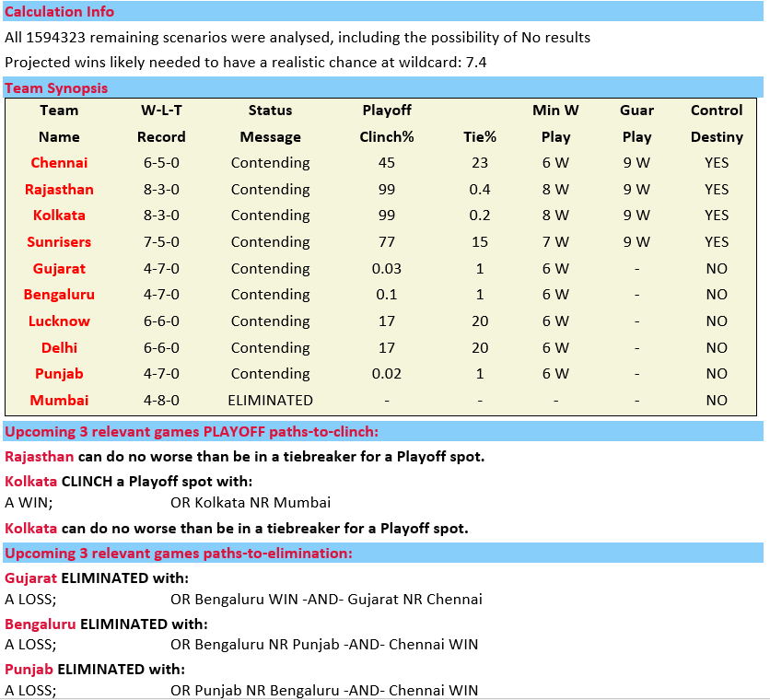Select the Sunrisers team name
This screenshot has height=700, width=770.
point(59,241)
